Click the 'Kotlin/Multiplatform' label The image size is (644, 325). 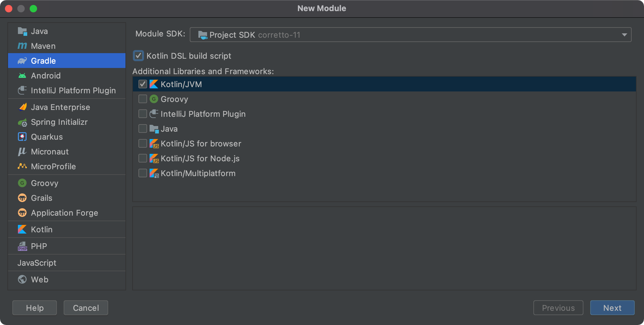[x=198, y=173]
